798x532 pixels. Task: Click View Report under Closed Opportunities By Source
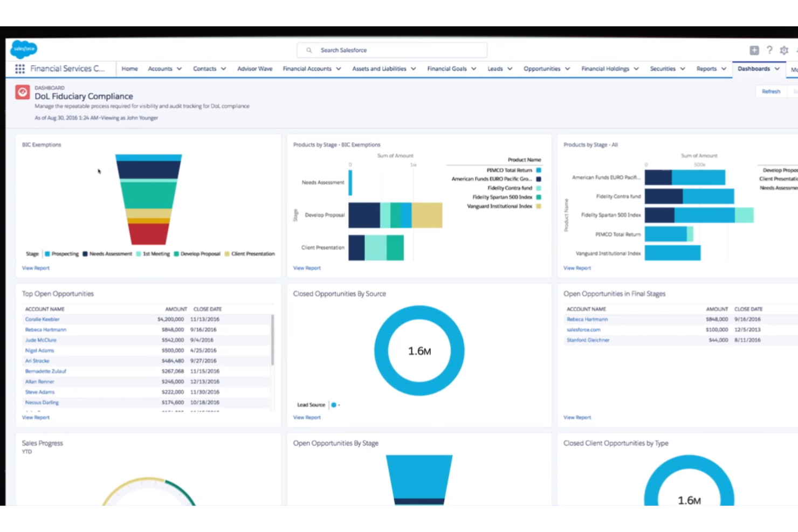tap(306, 417)
